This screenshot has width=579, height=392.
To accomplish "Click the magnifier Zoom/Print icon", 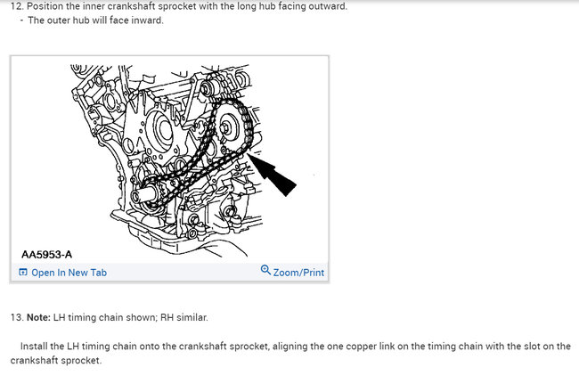I will [x=265, y=270].
